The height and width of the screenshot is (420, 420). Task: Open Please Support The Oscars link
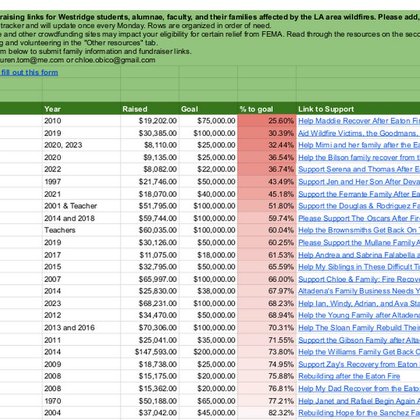(359, 218)
